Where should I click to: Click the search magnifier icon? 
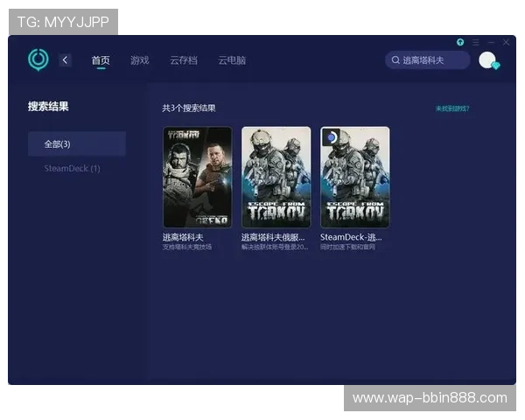(x=395, y=60)
